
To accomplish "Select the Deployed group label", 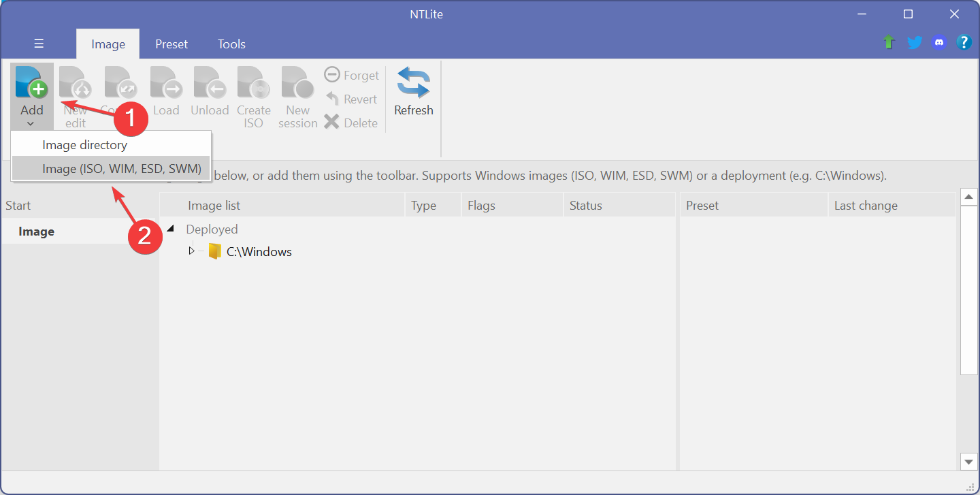I will tap(212, 229).
